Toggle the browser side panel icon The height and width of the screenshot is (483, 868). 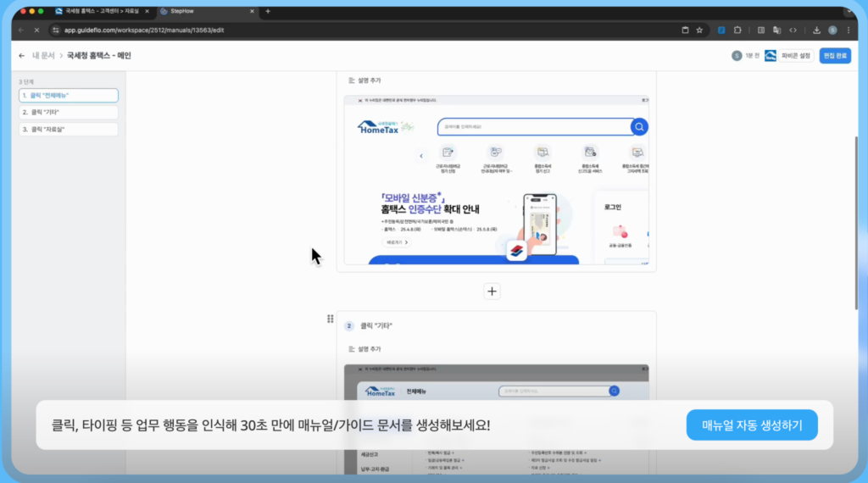pos(761,30)
